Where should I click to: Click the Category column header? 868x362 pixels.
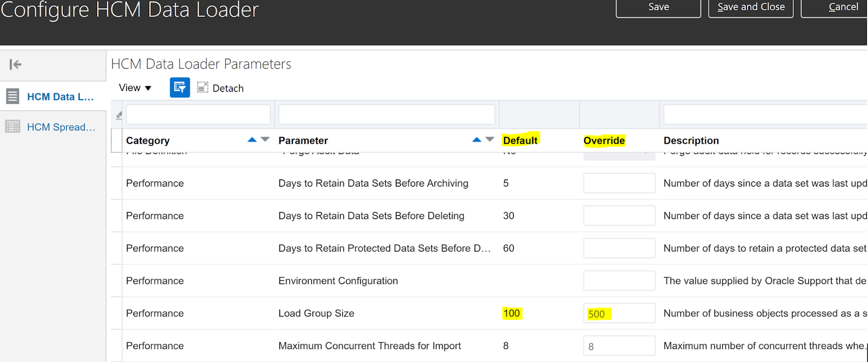148,140
